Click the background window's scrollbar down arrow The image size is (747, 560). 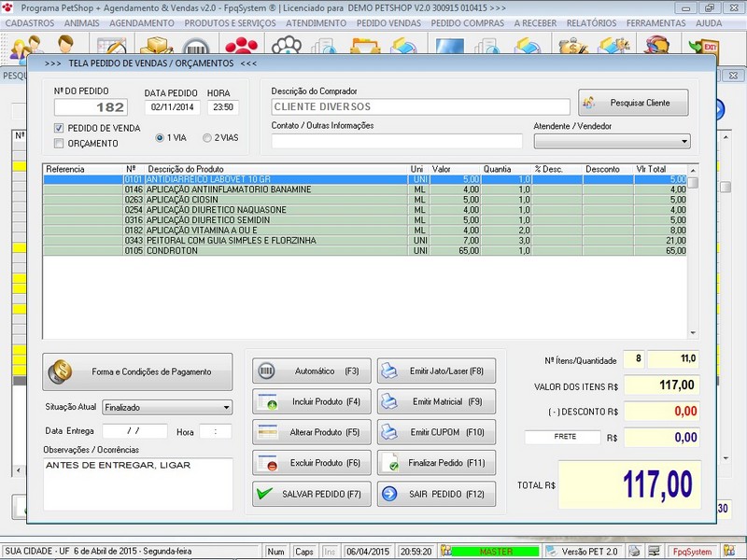pos(726,458)
